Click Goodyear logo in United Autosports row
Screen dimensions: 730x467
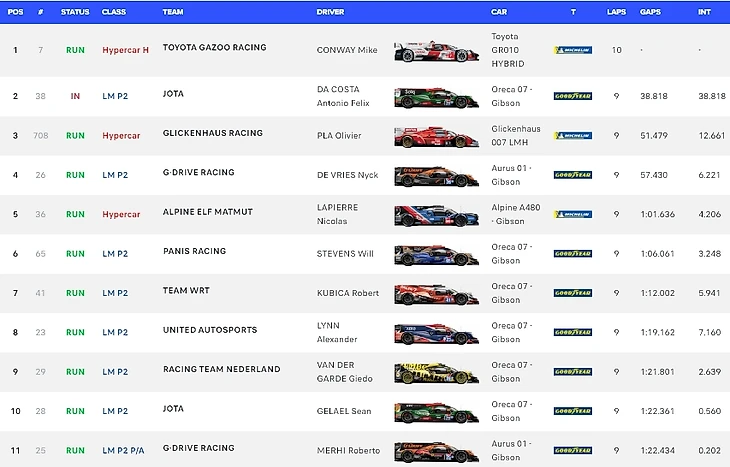point(573,332)
